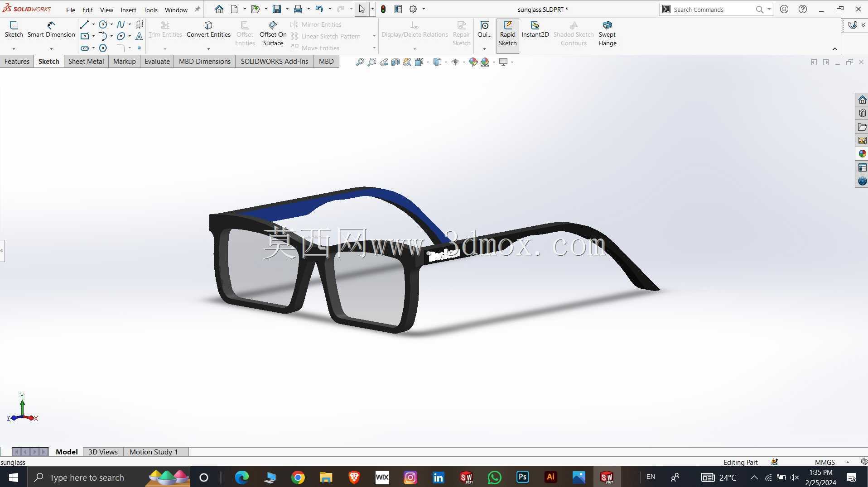868x487 pixels.
Task: Click the Windows Start button
Action: [x=14, y=477]
